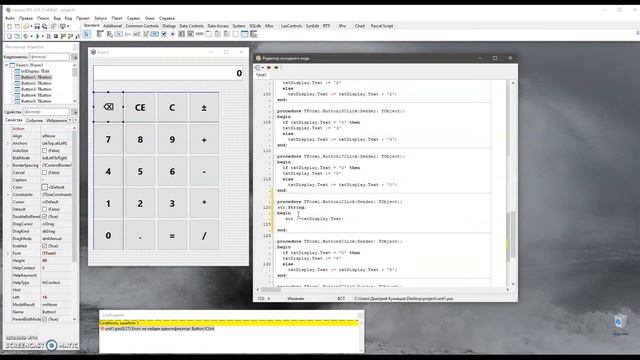Image resolution: width=640 pixels, height=360 pixels.
Task: Expand the Anchors property row
Action: click(x=8, y=143)
